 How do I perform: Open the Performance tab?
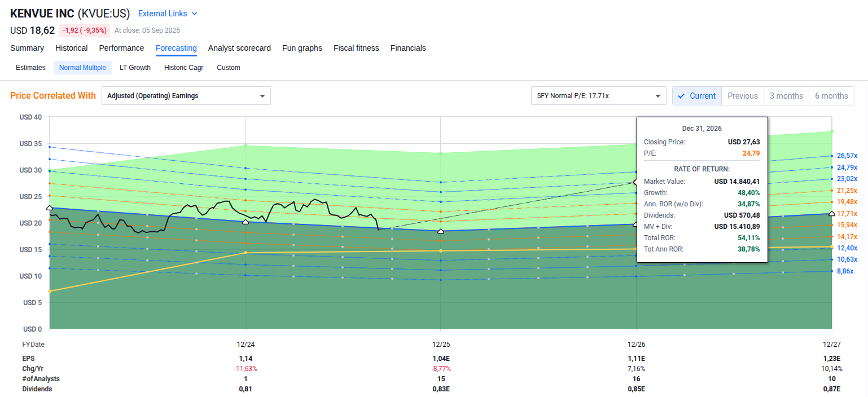click(122, 48)
